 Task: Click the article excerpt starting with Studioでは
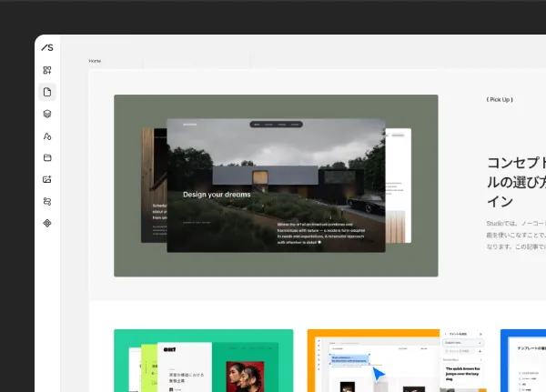pos(516,235)
